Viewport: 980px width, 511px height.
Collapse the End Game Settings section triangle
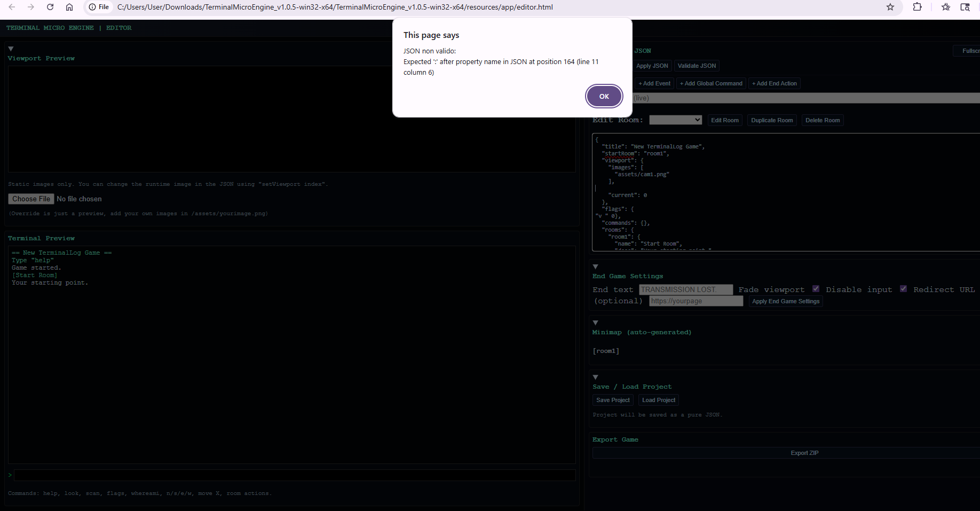[x=595, y=266]
